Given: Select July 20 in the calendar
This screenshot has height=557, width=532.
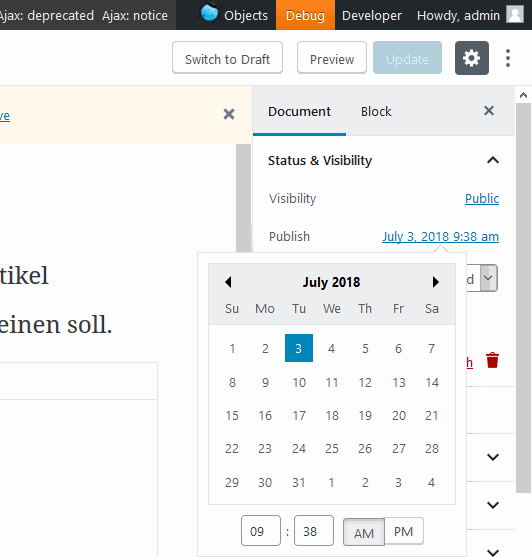Looking at the screenshot, I should click(x=398, y=416).
